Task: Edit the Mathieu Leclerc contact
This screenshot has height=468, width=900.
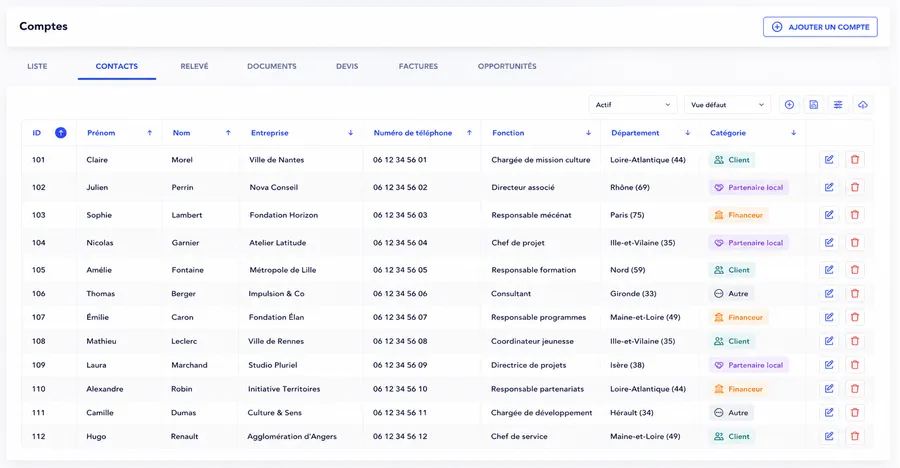Action: [x=829, y=341]
